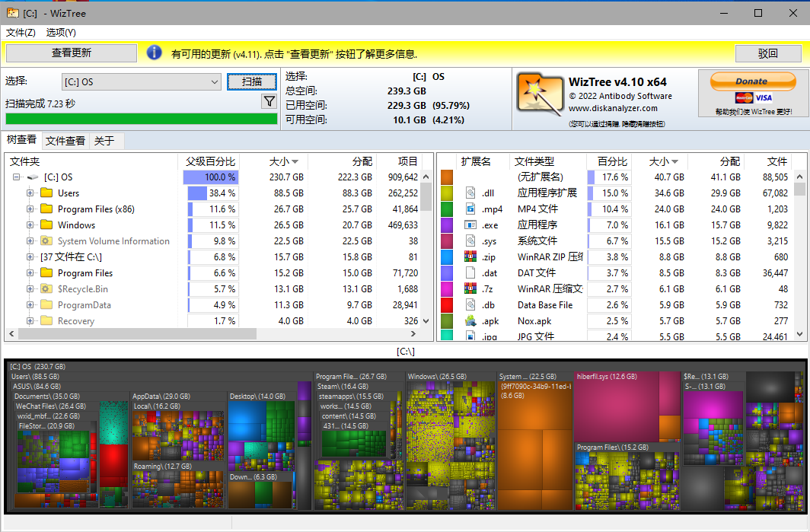Click the filter funnel icon
The image size is (810, 532).
[269, 102]
